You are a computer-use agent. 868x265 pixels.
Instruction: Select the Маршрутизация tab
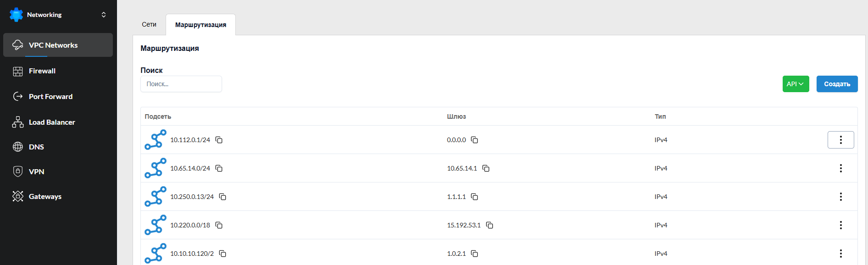[x=200, y=25]
